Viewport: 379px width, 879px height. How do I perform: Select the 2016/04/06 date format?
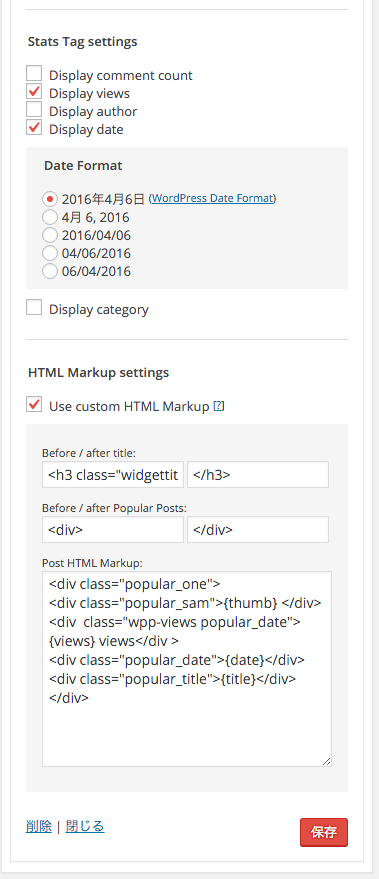click(50, 235)
